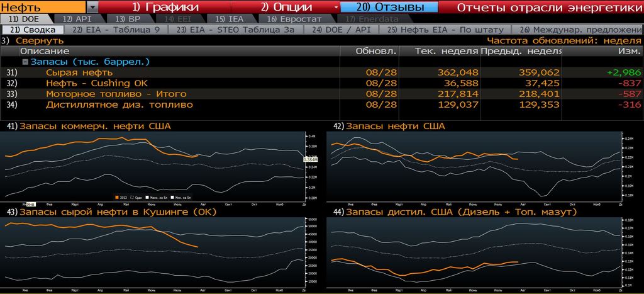644x294 pixels.
Task: Open 25) Нефть EIA - По штату sub-tab
Action: click(445, 30)
